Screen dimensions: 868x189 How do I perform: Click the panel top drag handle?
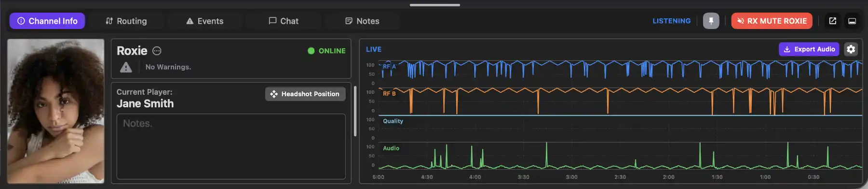[435, 5]
